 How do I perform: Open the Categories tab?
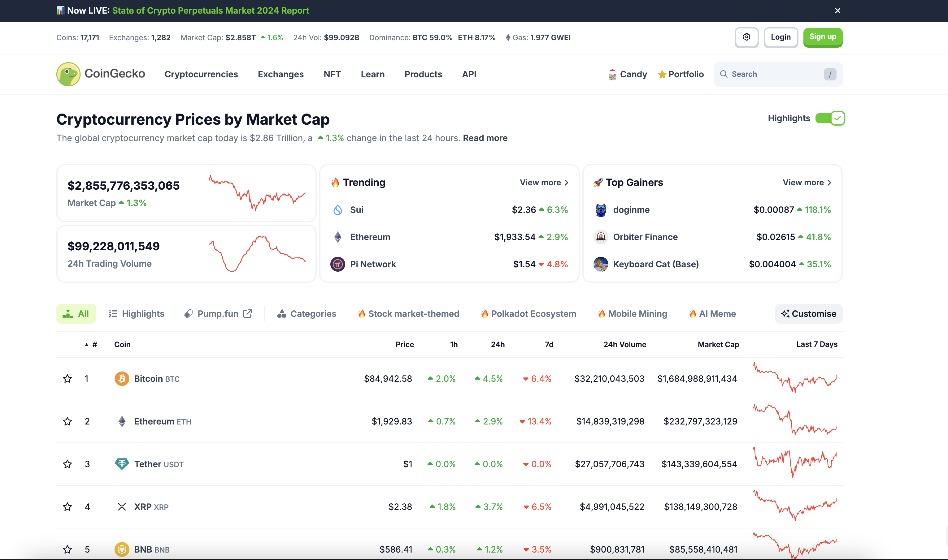point(306,314)
